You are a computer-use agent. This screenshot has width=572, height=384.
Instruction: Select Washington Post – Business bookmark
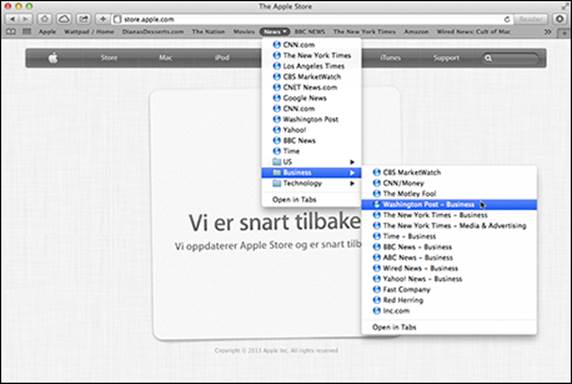tap(449, 205)
